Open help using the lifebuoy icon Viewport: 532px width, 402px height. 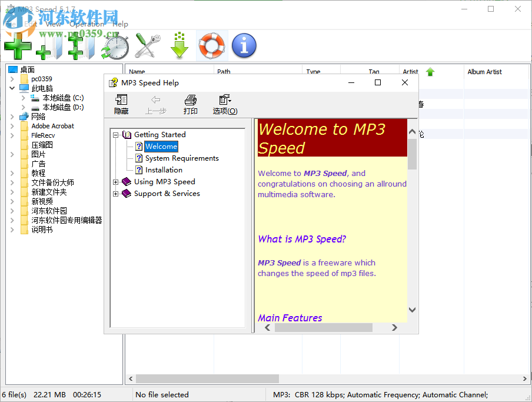coord(212,45)
